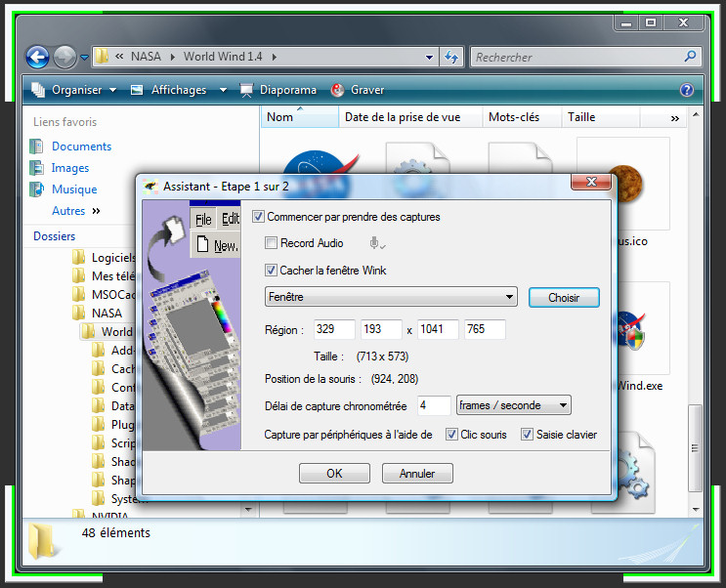Open the address bar history dropdown

429,58
